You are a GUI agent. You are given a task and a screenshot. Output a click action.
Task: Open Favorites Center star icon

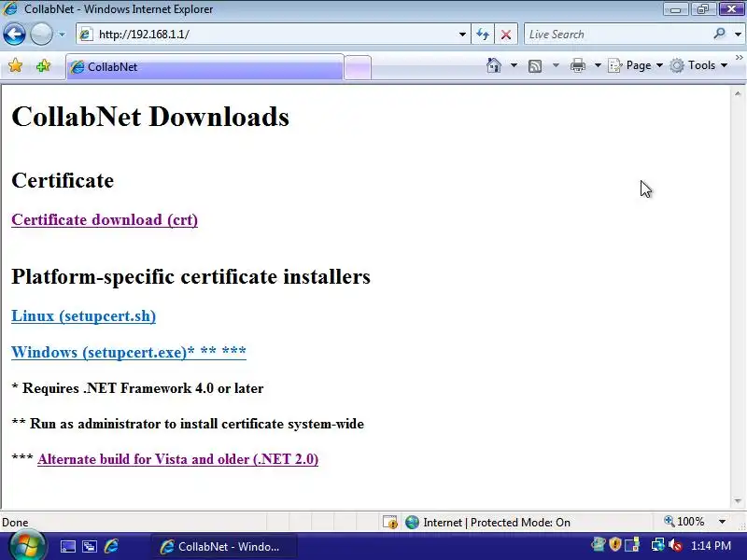pyautogui.click(x=15, y=65)
